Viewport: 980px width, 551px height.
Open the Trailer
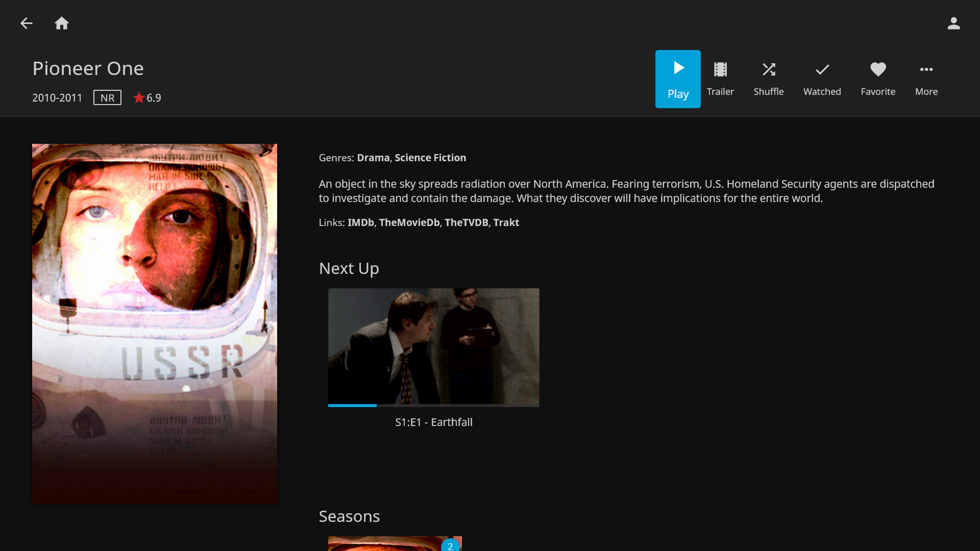tap(720, 79)
